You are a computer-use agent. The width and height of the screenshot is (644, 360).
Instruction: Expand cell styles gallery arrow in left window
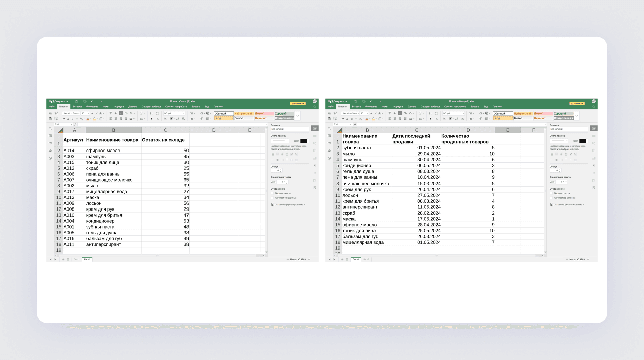tap(298, 116)
